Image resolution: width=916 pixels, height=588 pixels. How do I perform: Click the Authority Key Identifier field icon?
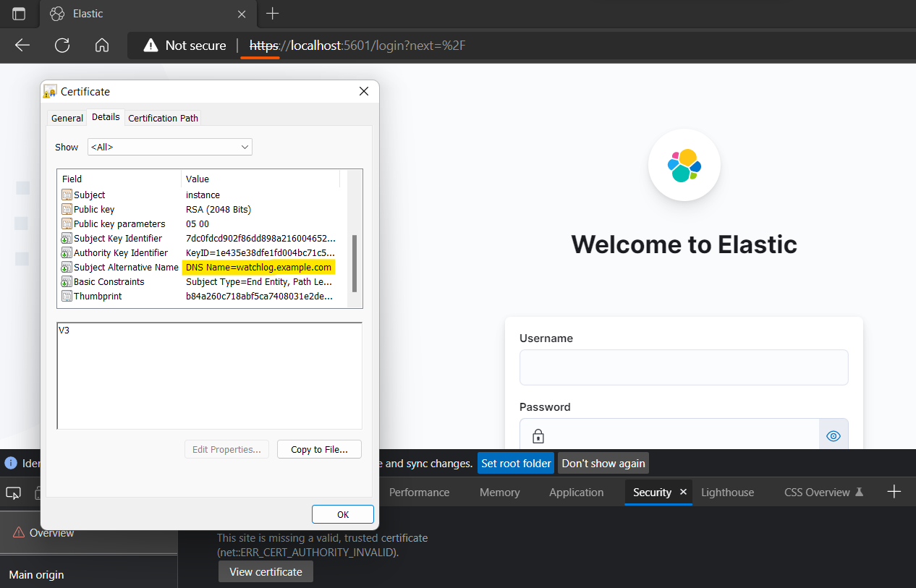[x=67, y=252]
